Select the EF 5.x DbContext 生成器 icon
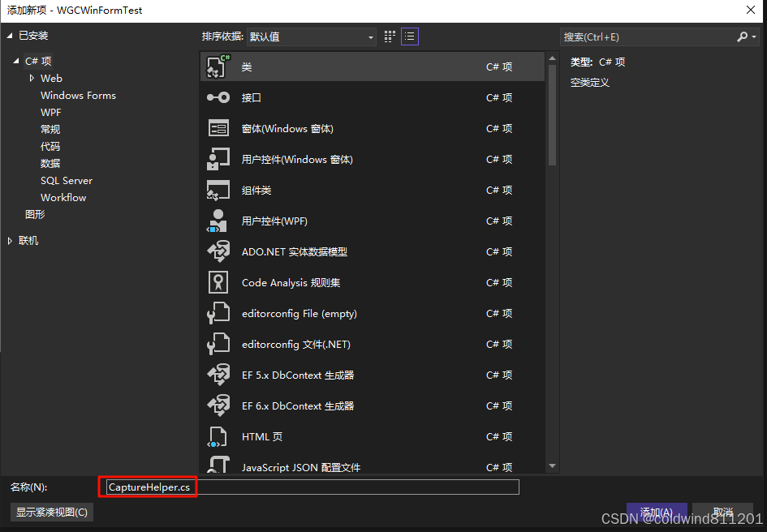 218,375
